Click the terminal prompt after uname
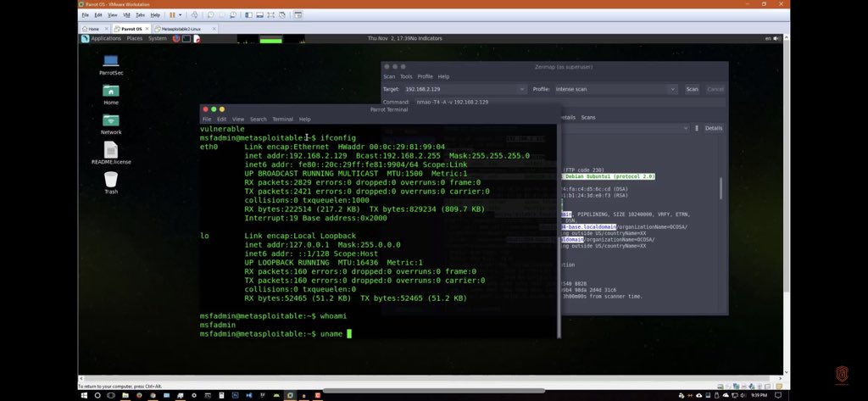The image size is (868, 401). pos(348,333)
